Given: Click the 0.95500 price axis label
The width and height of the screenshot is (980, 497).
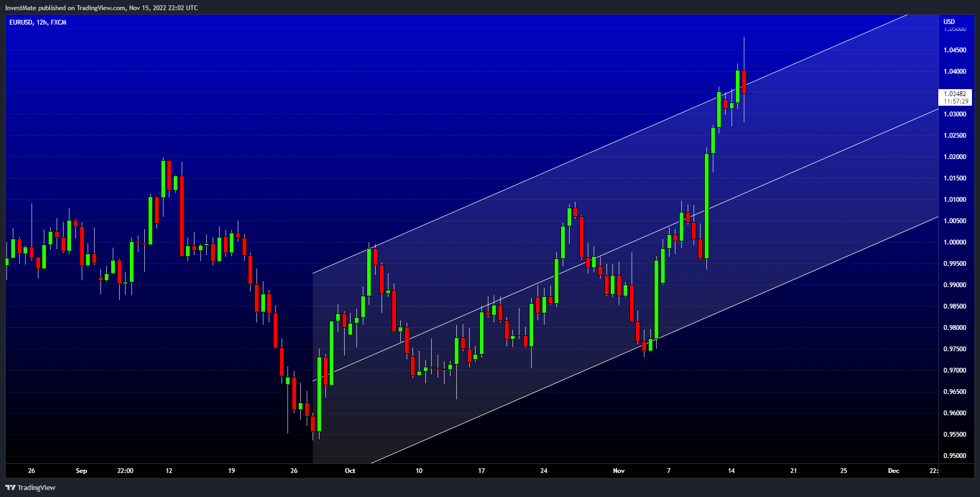Looking at the screenshot, I should tap(955, 435).
